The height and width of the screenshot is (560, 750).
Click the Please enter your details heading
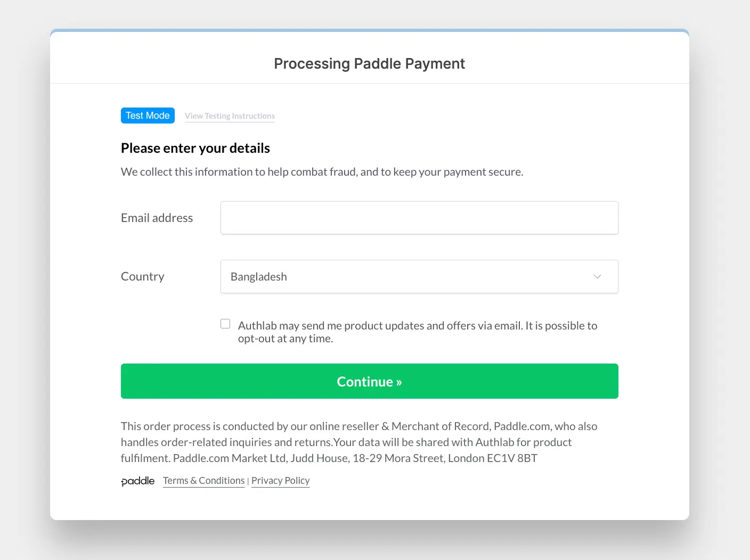195,148
